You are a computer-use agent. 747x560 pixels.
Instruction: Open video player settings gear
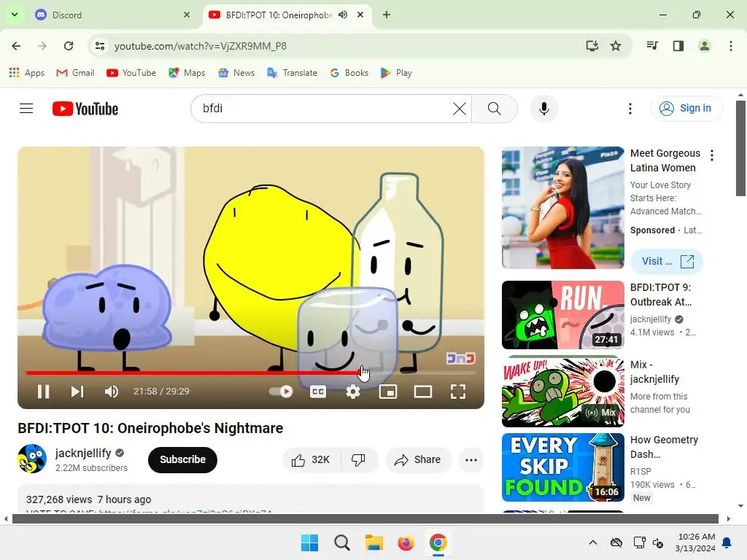point(353,392)
